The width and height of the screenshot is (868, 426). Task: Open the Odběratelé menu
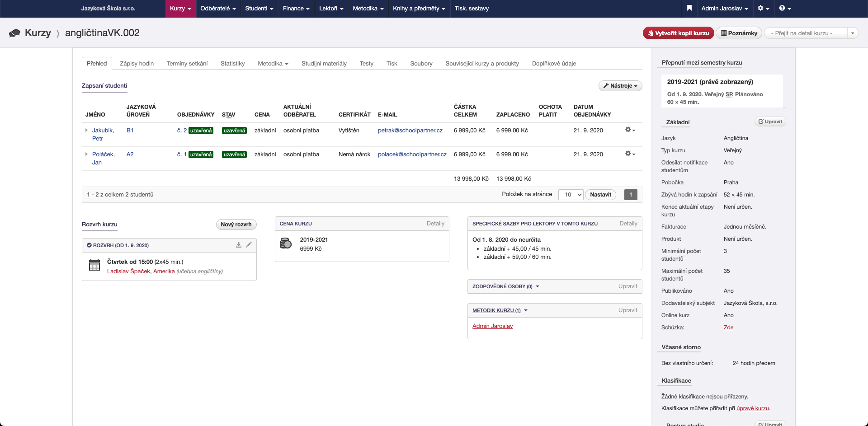(x=218, y=9)
